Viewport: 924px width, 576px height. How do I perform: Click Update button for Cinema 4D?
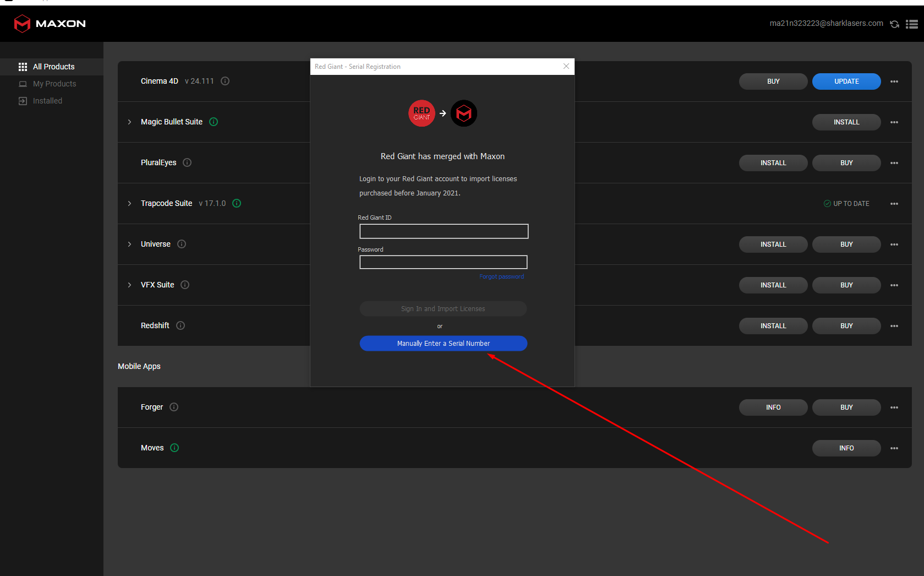pyautogui.click(x=846, y=81)
